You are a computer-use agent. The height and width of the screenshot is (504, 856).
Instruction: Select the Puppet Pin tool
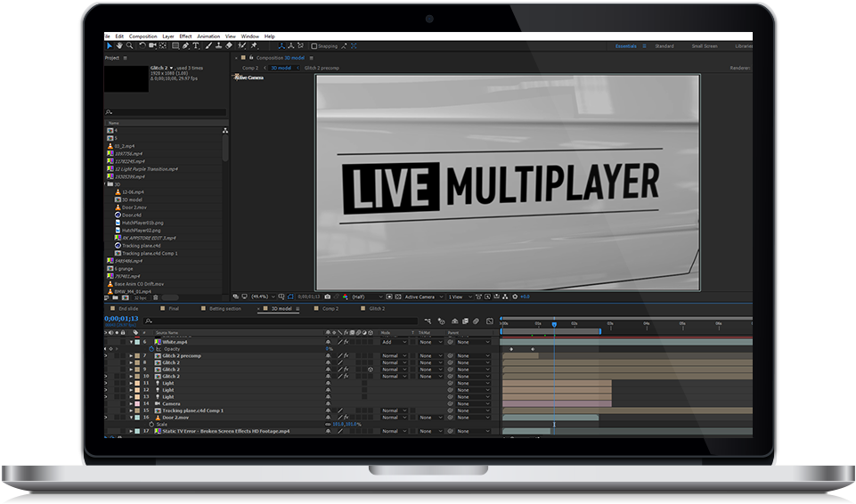click(253, 45)
